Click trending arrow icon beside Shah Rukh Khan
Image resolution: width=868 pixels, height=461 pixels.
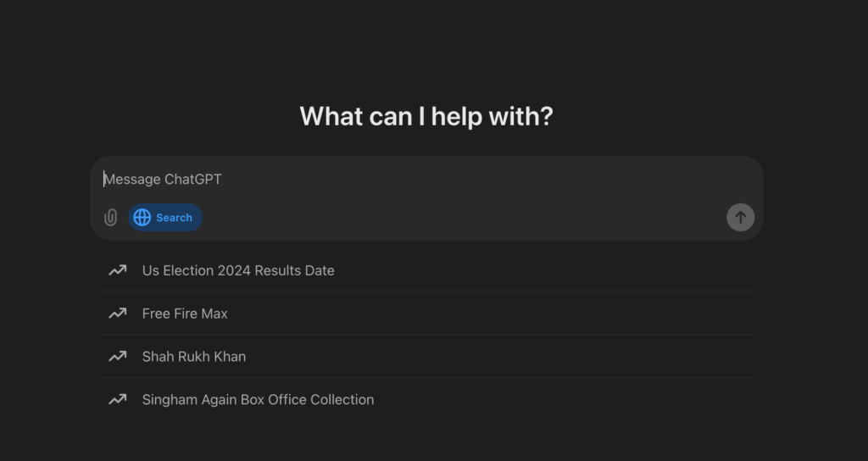[x=117, y=357]
